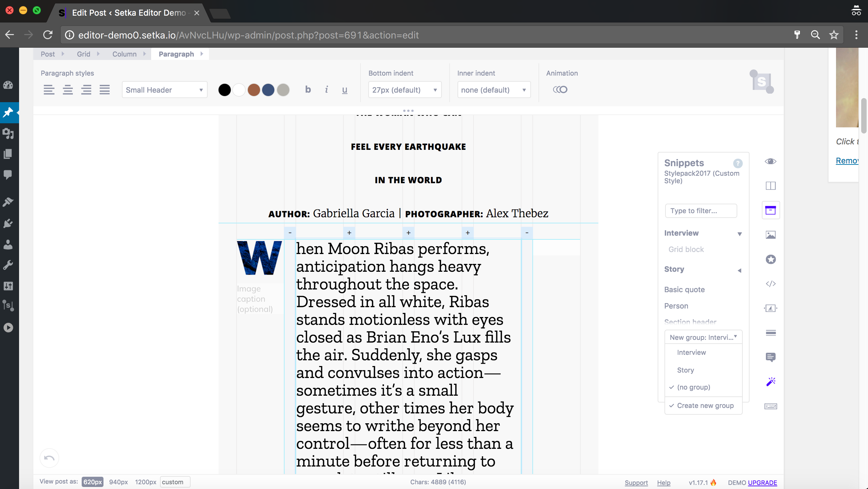Open the Users sidebar icon
The image size is (868, 489).
coord(8,244)
